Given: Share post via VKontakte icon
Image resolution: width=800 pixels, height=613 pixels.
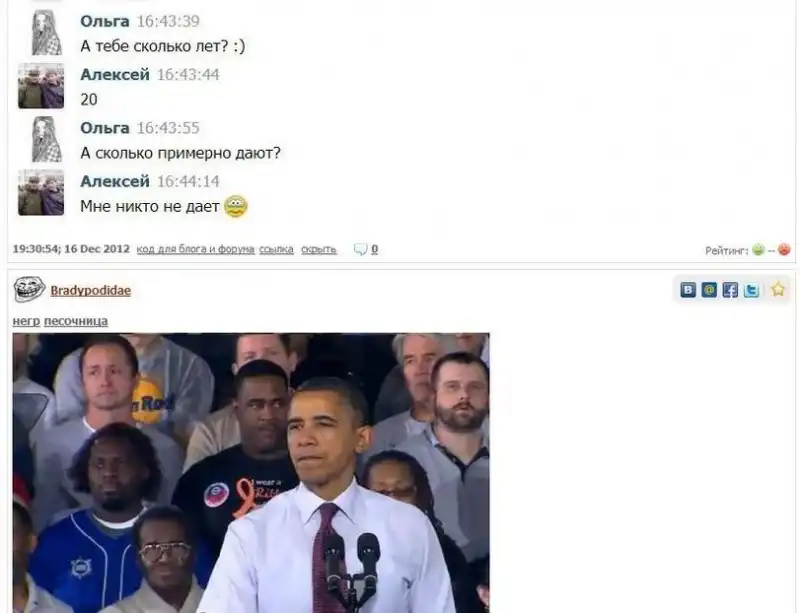Looking at the screenshot, I should pos(688,290).
